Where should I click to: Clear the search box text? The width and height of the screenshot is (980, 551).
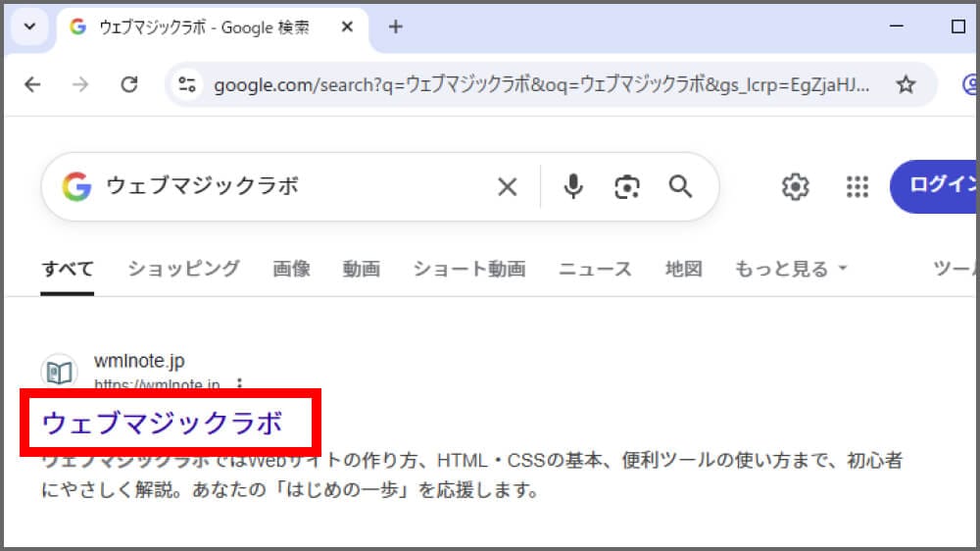507,186
